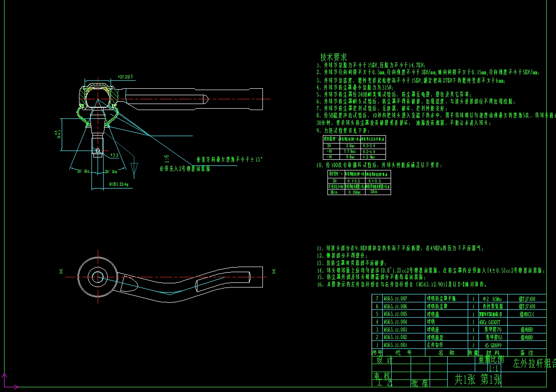Click part name 左外拉杆 in row 1
This screenshot has height=392, width=556.
point(435,345)
